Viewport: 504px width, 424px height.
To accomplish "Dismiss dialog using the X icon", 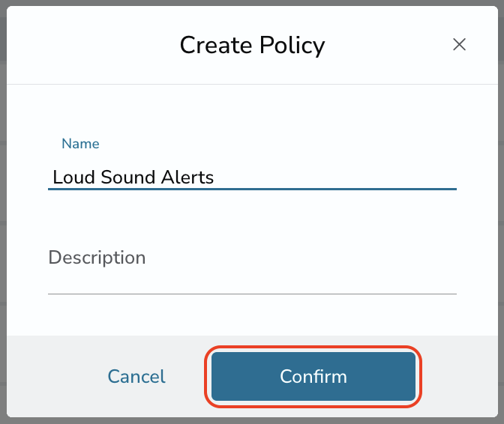I will 459,44.
